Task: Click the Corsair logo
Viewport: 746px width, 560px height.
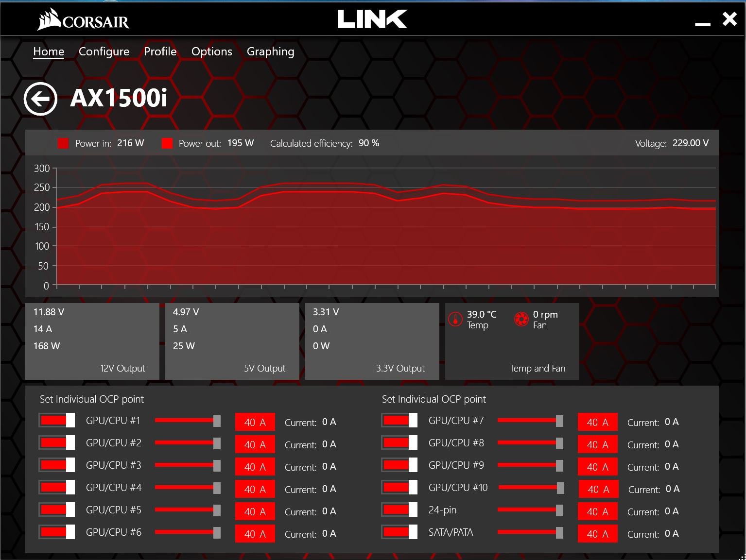Action: (x=83, y=20)
